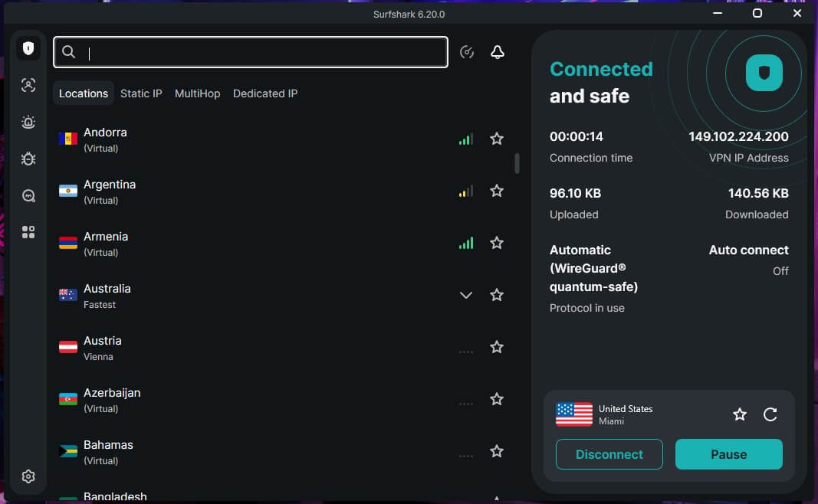This screenshot has width=818, height=504.
Task: Favorite Austria with its star
Action: coord(497,347)
